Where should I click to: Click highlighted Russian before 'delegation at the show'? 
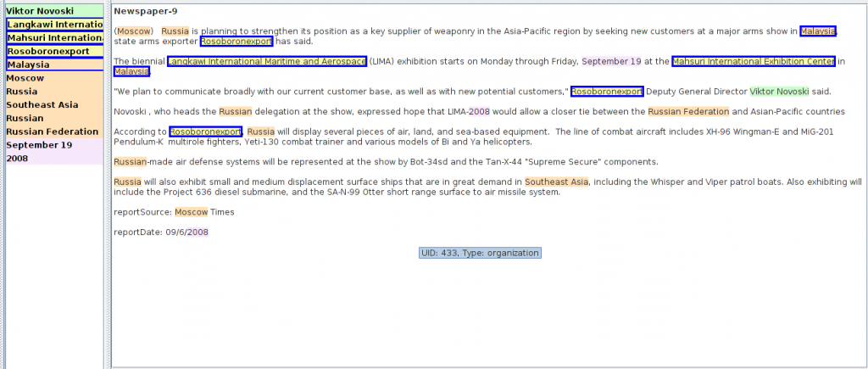pyautogui.click(x=236, y=112)
